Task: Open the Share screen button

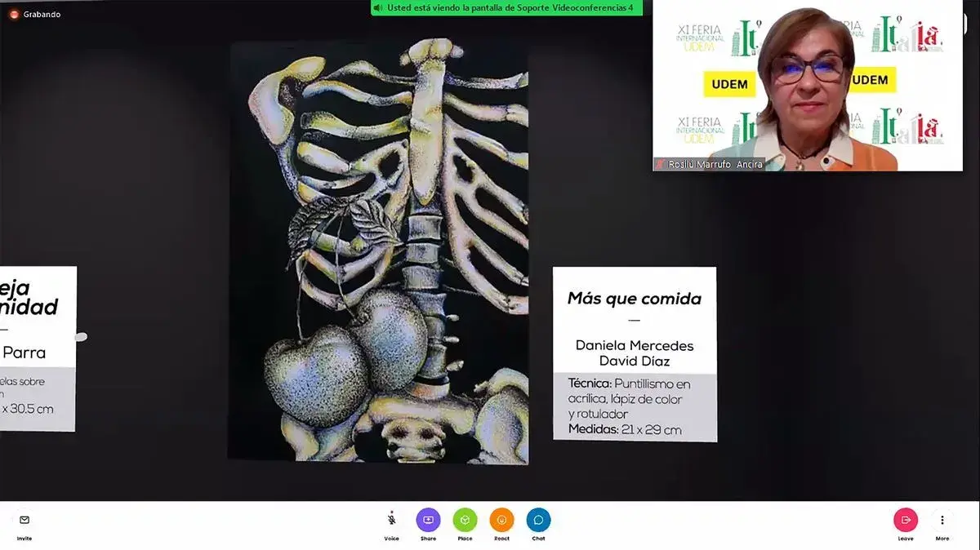Action: [428, 520]
